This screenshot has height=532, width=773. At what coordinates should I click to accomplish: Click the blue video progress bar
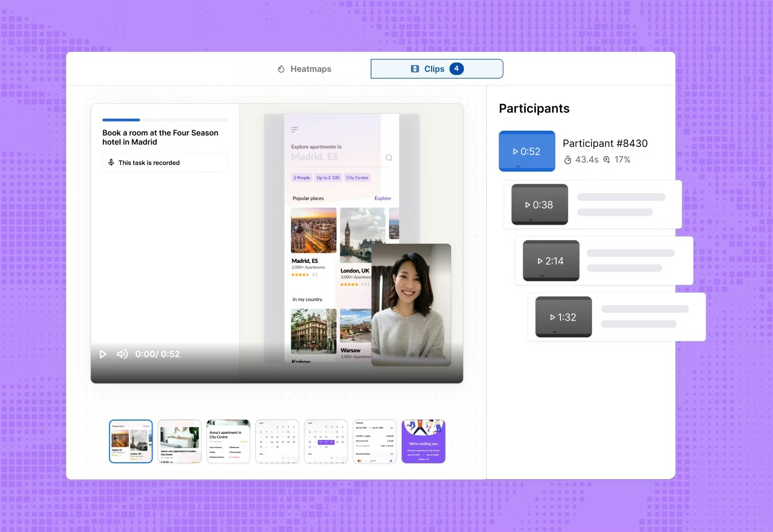[121, 120]
